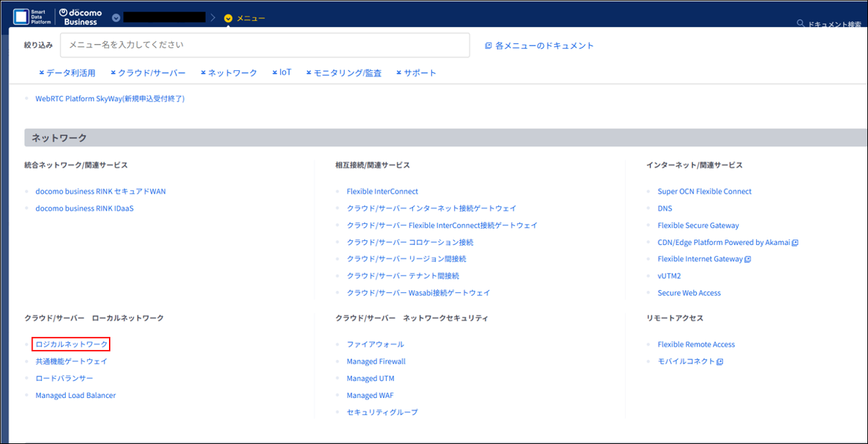Click the document icon beside 各メニューのドキュメント

[488, 46]
